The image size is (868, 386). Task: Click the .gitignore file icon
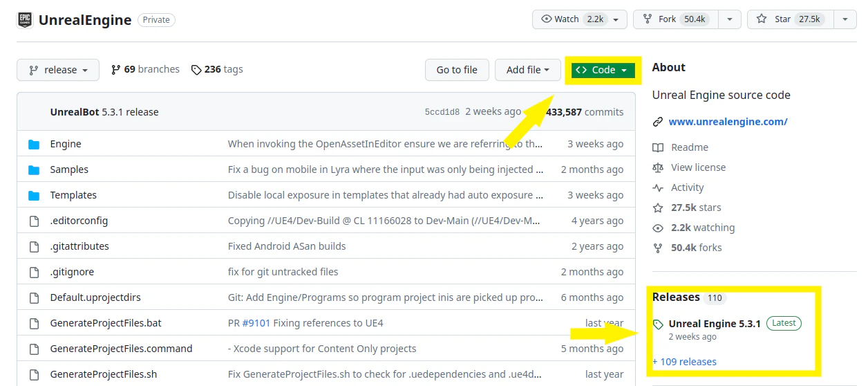tap(34, 272)
